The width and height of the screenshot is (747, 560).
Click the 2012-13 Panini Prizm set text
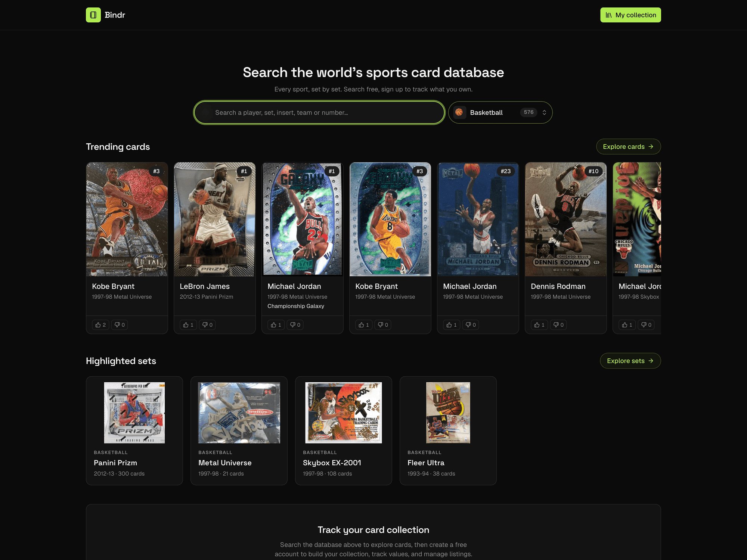click(x=207, y=297)
